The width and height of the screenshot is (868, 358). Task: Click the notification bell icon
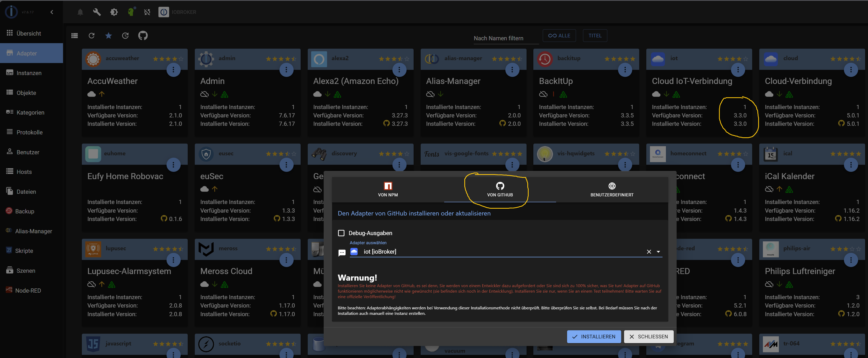[80, 12]
